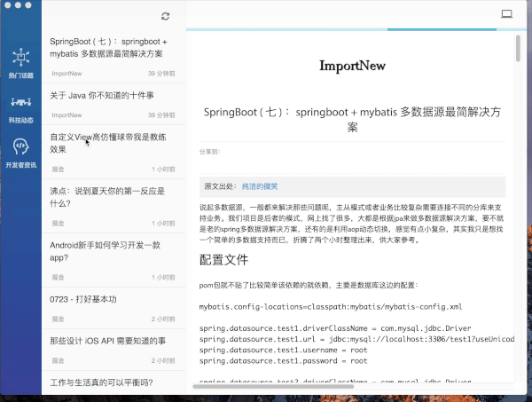Open article 自定义View高仿懂球帝我是教练效果
Viewport: 532px width, 402px height.
click(x=113, y=152)
